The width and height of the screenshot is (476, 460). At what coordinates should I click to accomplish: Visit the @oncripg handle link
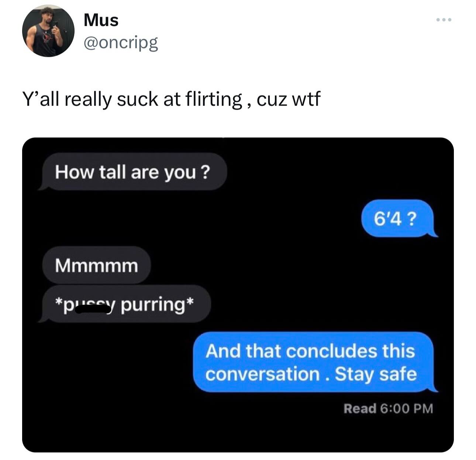[121, 43]
